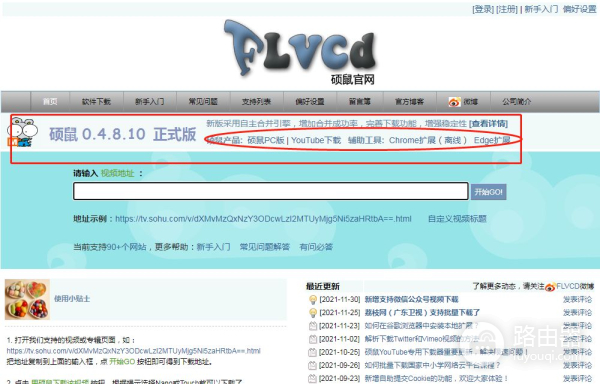
Task: Click calendar icon beside 2021-11-02 entry
Action: pos(313,339)
